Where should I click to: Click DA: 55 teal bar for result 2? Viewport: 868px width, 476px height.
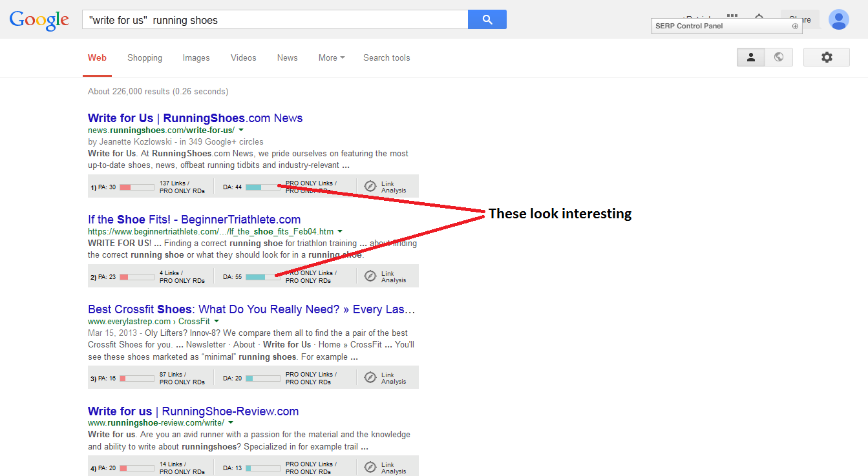[x=262, y=277]
